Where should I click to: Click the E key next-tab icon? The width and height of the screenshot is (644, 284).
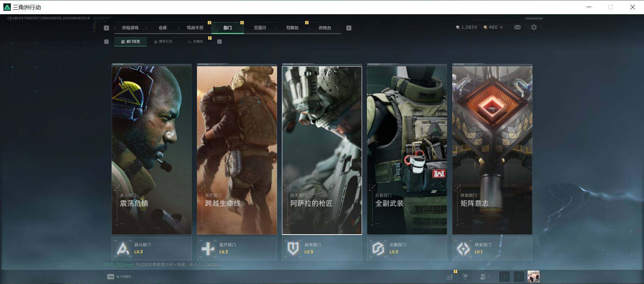pos(349,28)
